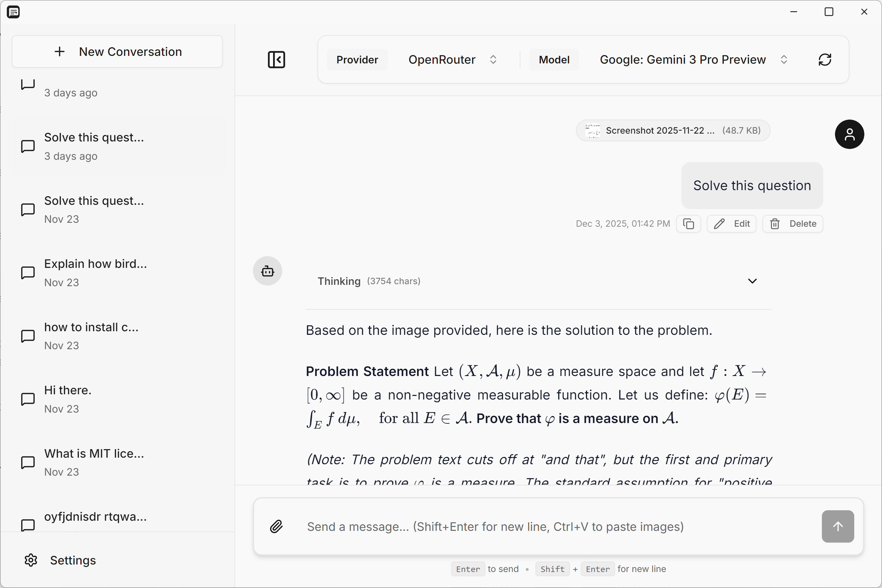The height and width of the screenshot is (588, 882).
Task: Open Settings from the sidebar
Action: (60, 560)
